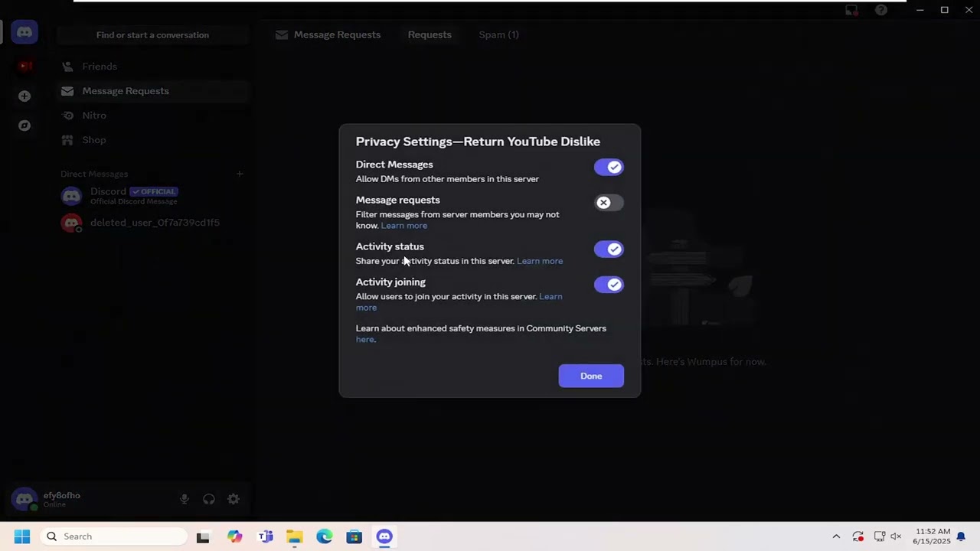Viewport: 980px width, 551px height.
Task: Open Learn more link under Message requests
Action: 404,226
